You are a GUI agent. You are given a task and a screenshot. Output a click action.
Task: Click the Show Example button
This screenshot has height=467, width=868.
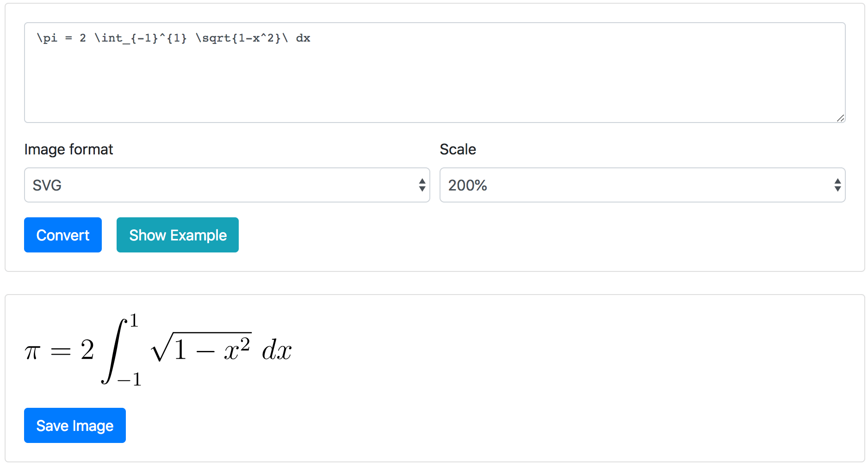[x=178, y=235]
